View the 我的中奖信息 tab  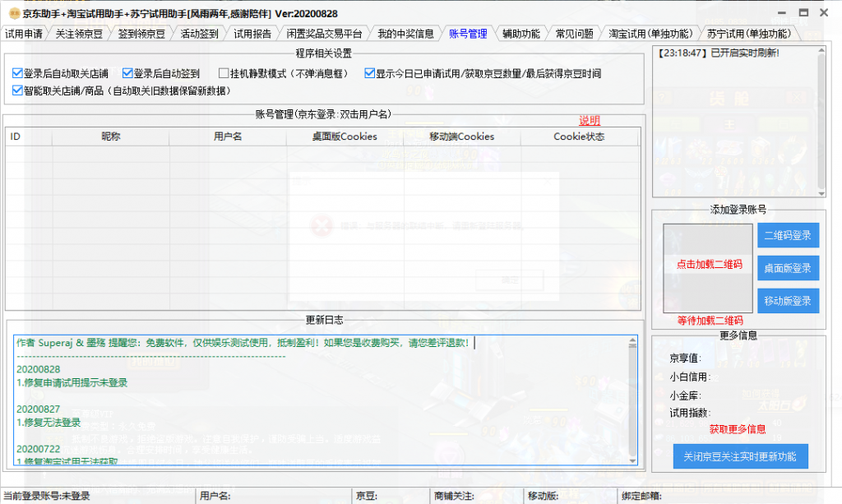click(x=405, y=34)
